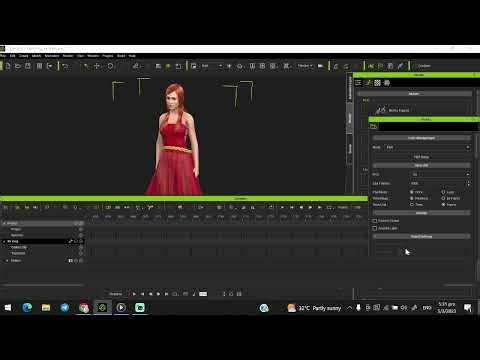Open the Render menu
Viewport: 480px width, 360px height.
[68, 56]
